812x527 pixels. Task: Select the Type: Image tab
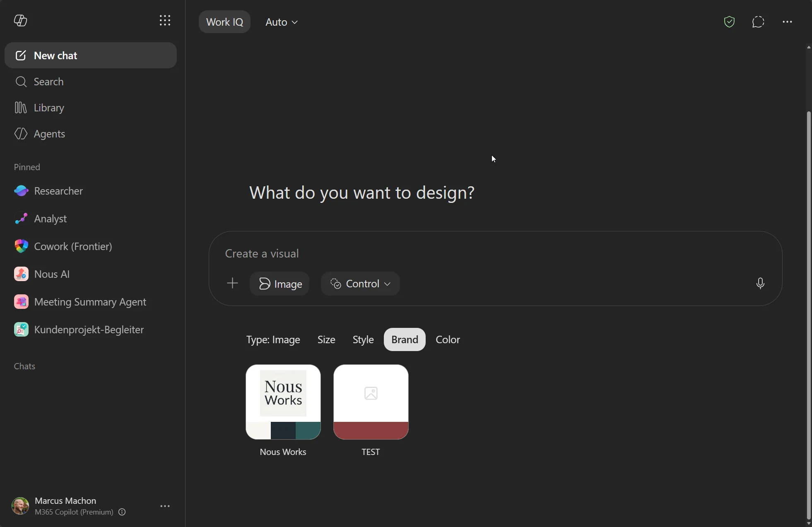273,339
